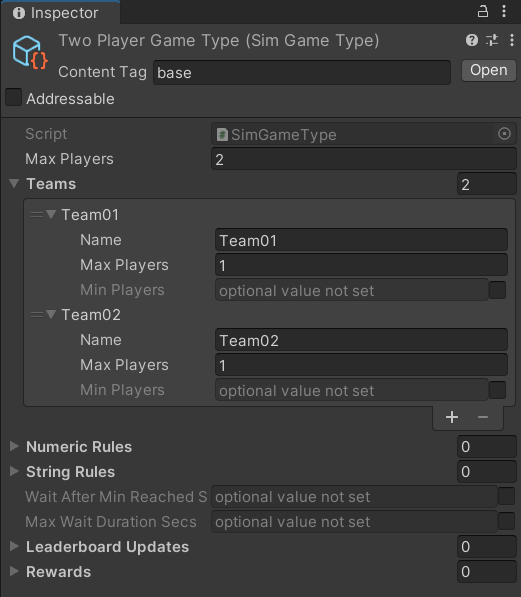This screenshot has height=597, width=521.
Task: Collapse the Team02 foldout entry
Action: (x=51, y=314)
